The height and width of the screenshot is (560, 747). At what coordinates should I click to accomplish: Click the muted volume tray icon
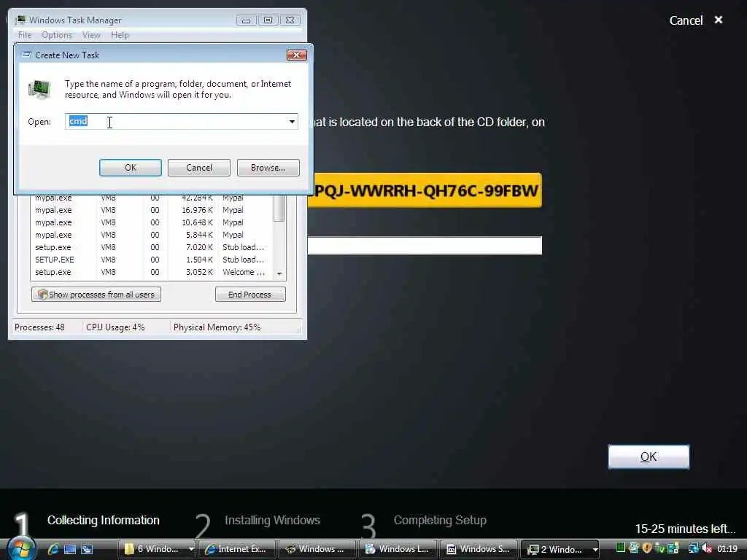706,548
